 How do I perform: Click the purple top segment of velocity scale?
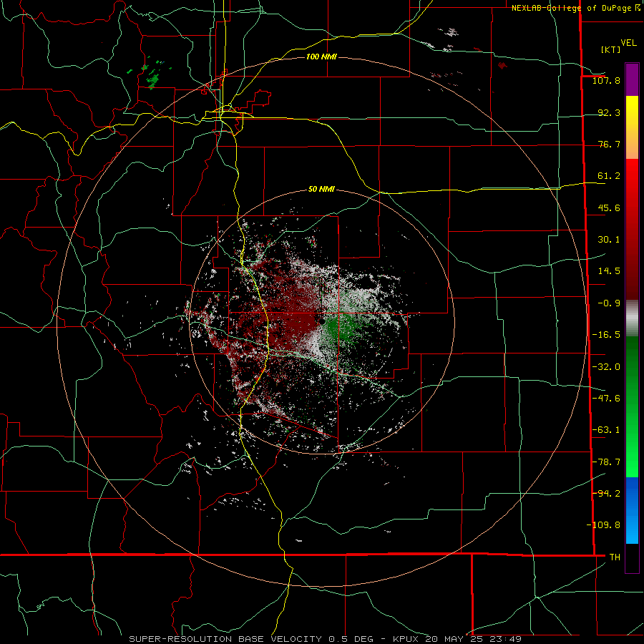click(632, 79)
